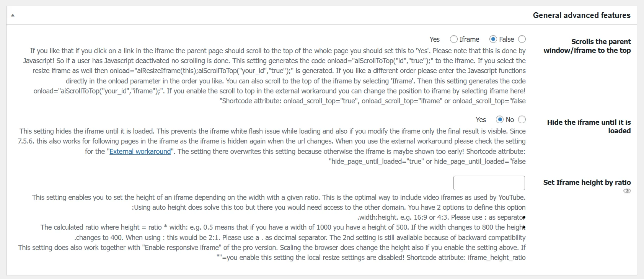Viewport: 644px width, 279px height.
Task: Click the General advanced features heading
Action: pyautogui.click(x=581, y=15)
